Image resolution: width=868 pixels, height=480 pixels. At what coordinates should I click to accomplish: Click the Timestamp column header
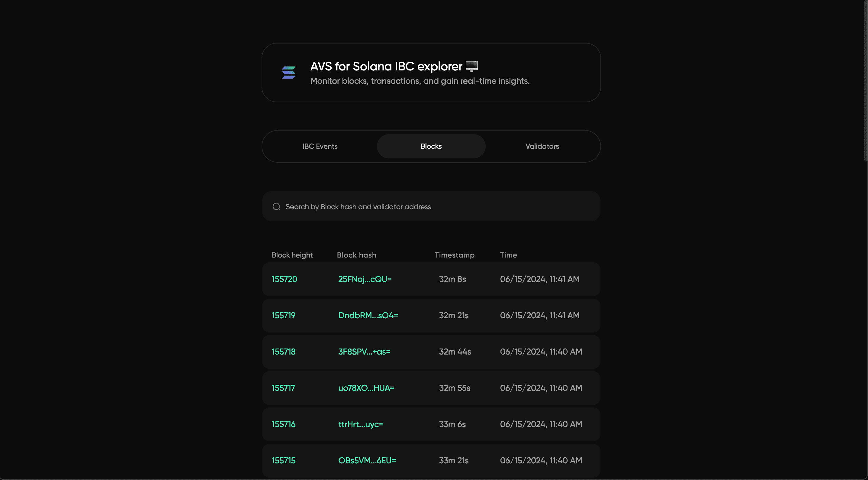click(x=455, y=255)
